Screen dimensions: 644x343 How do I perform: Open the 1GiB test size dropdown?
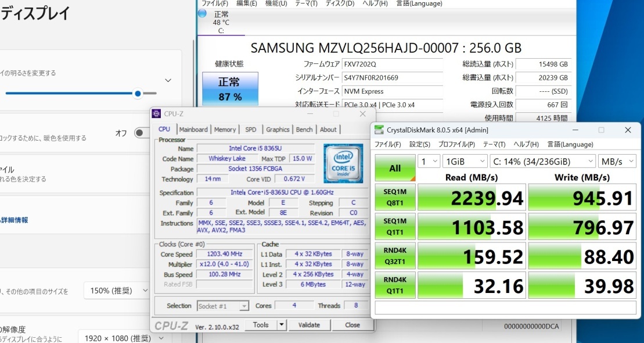point(465,162)
